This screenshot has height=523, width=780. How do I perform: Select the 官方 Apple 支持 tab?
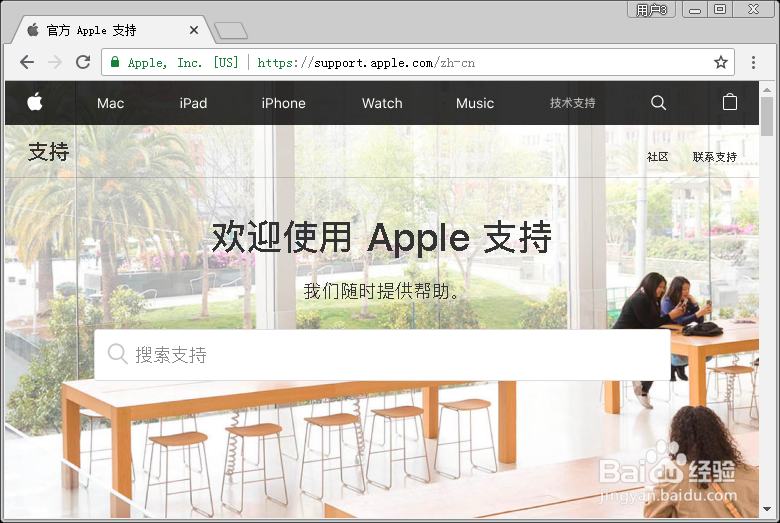[x=114, y=30]
